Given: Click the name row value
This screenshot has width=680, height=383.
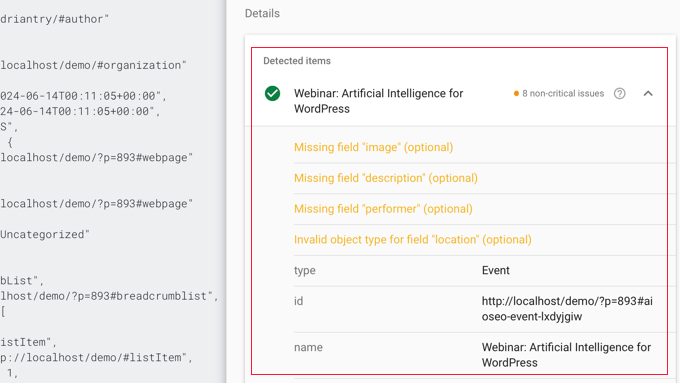Looking at the screenshot, I should click(x=566, y=355).
